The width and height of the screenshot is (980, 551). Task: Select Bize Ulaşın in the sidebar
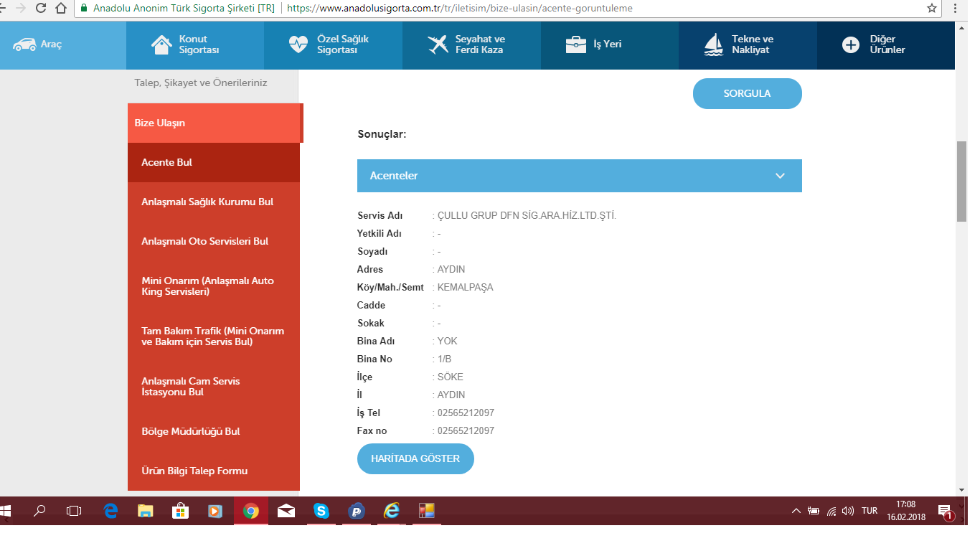click(x=214, y=123)
